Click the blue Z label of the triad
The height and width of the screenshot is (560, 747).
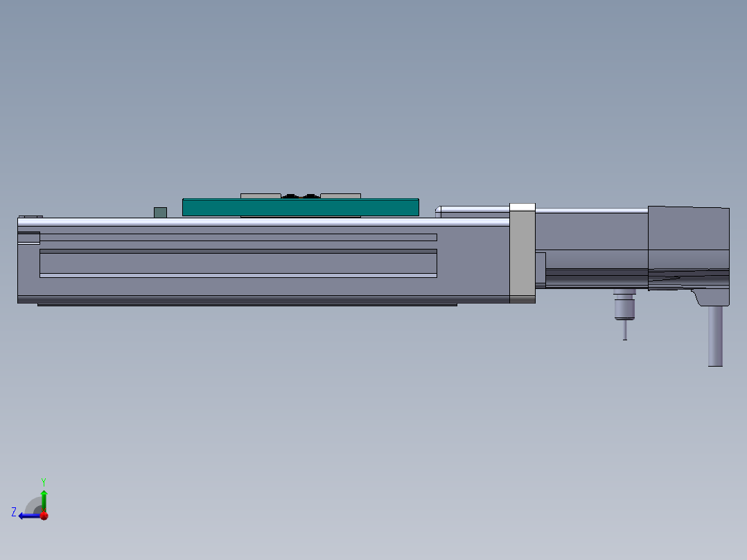click(x=14, y=512)
